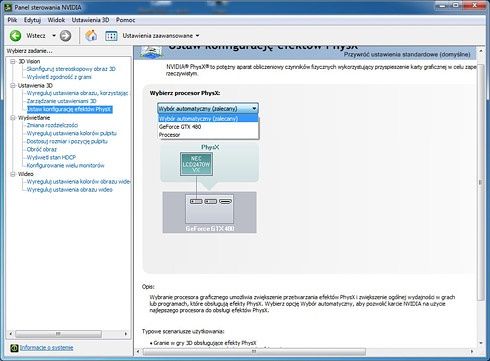Open Dostosuj rozmiar i pozycję pulpitu

coord(67,141)
